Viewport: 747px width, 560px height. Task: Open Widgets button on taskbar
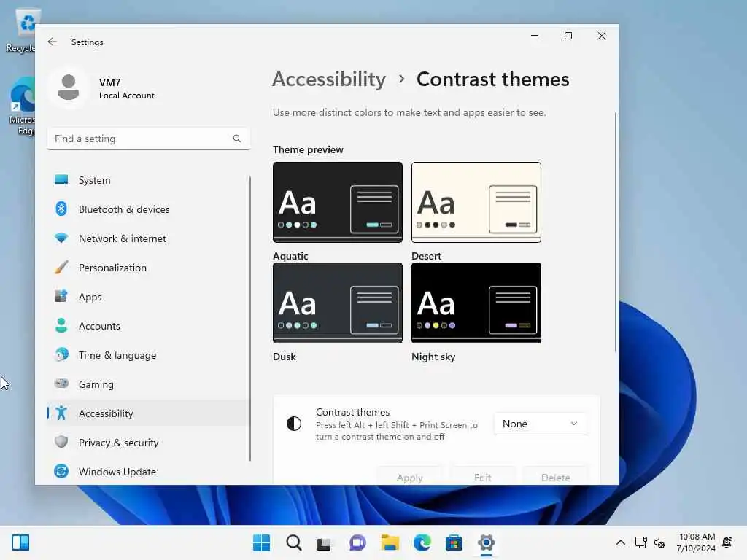(x=20, y=542)
